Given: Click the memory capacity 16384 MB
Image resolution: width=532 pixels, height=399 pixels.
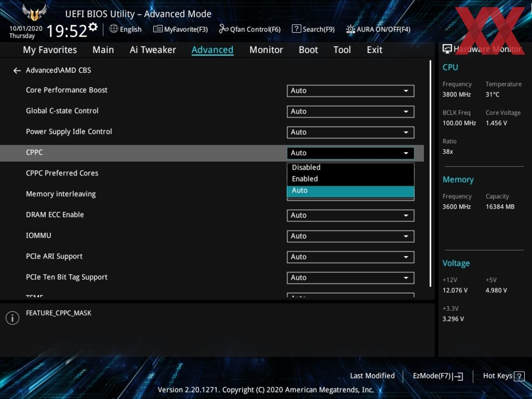Looking at the screenshot, I should (x=500, y=207).
